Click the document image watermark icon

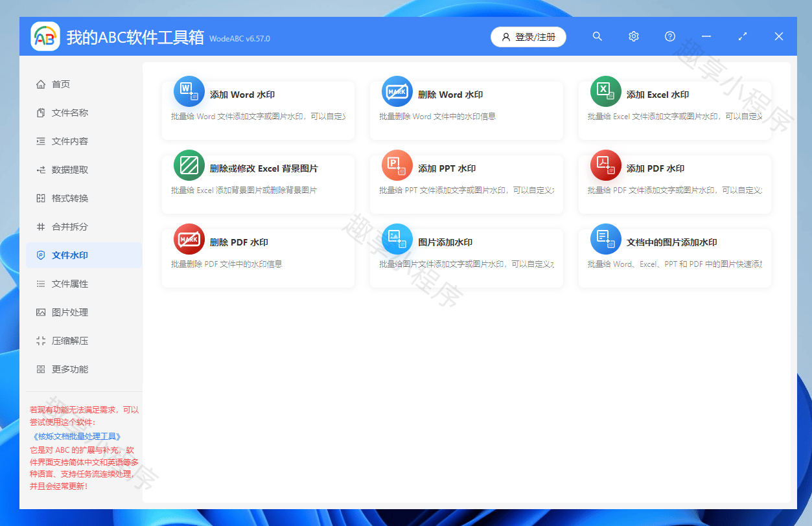(x=606, y=239)
